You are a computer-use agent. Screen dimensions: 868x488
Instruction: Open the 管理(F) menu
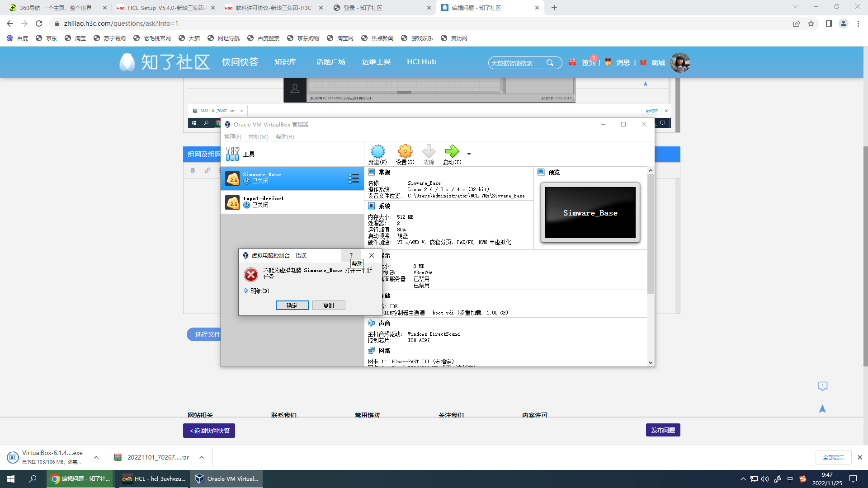point(232,136)
